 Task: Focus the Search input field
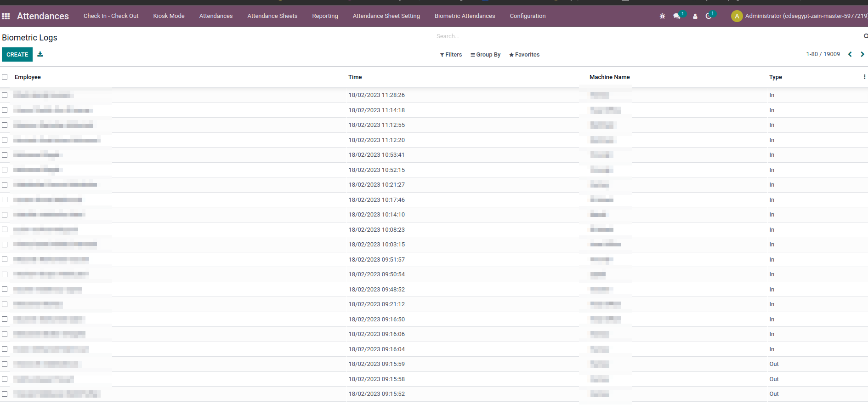click(x=648, y=36)
